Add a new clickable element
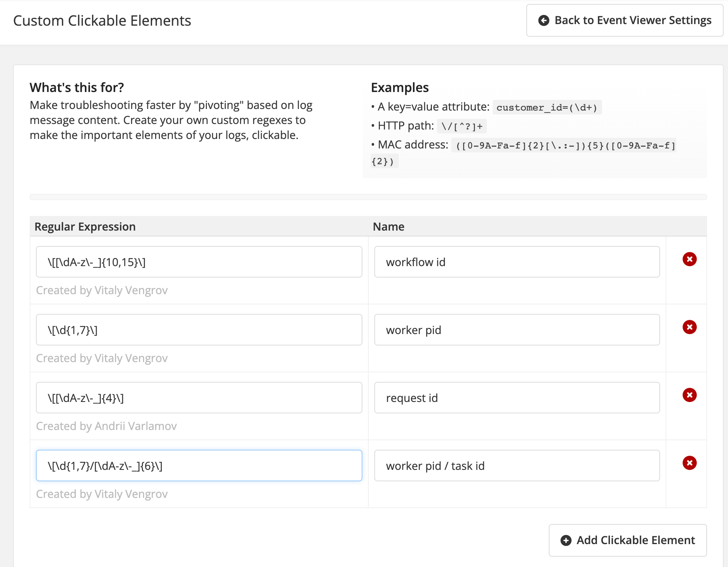 coord(627,541)
